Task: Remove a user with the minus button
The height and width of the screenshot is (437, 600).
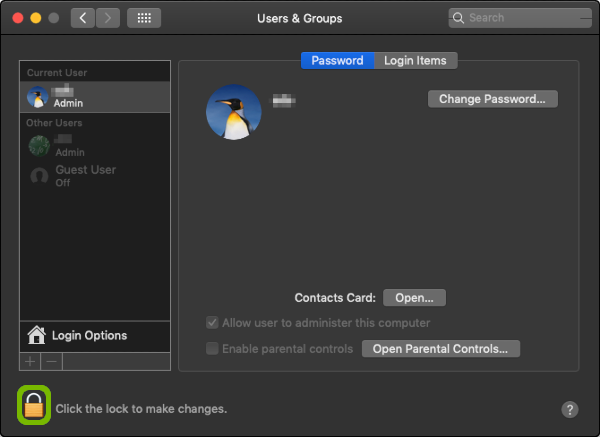Action: [x=51, y=361]
